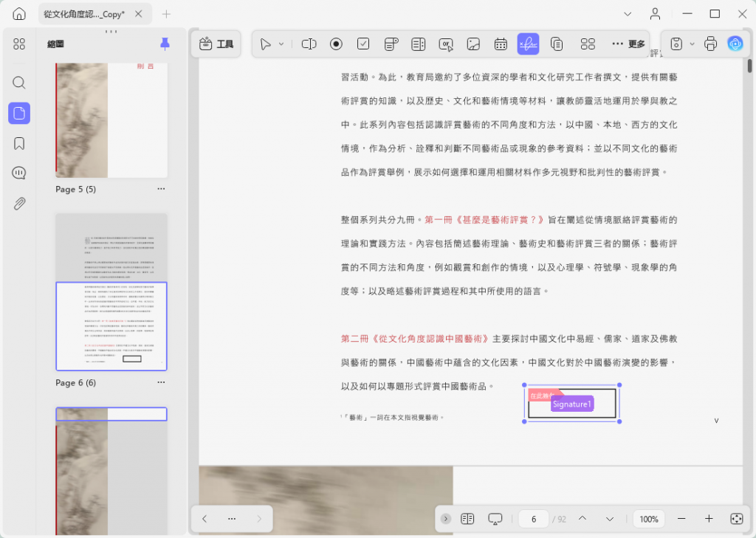
Task: Open Page 6 thumbnail options menu
Action: 161,382
